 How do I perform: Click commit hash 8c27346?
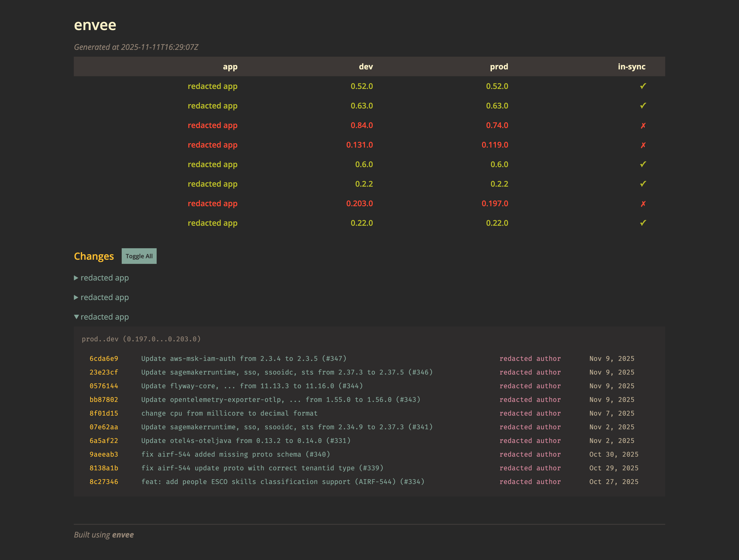click(104, 482)
